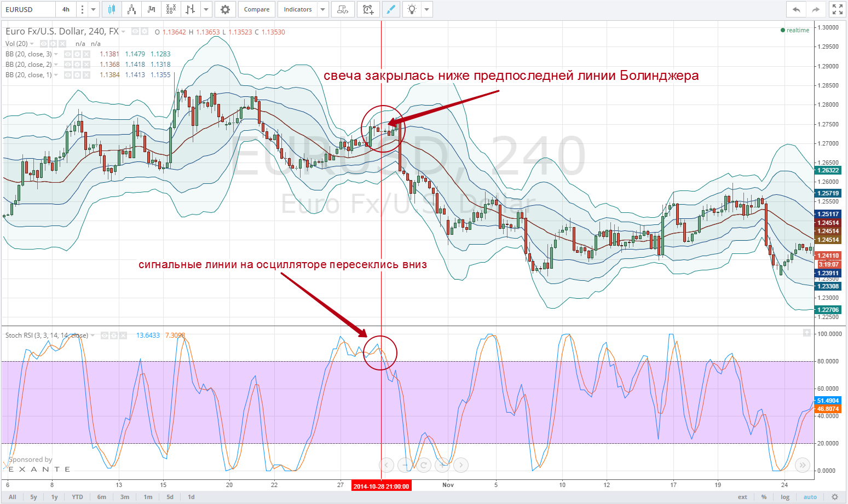This screenshot has height=504, width=848.
Task: Enter fullscreen mode
Action: 837,9
